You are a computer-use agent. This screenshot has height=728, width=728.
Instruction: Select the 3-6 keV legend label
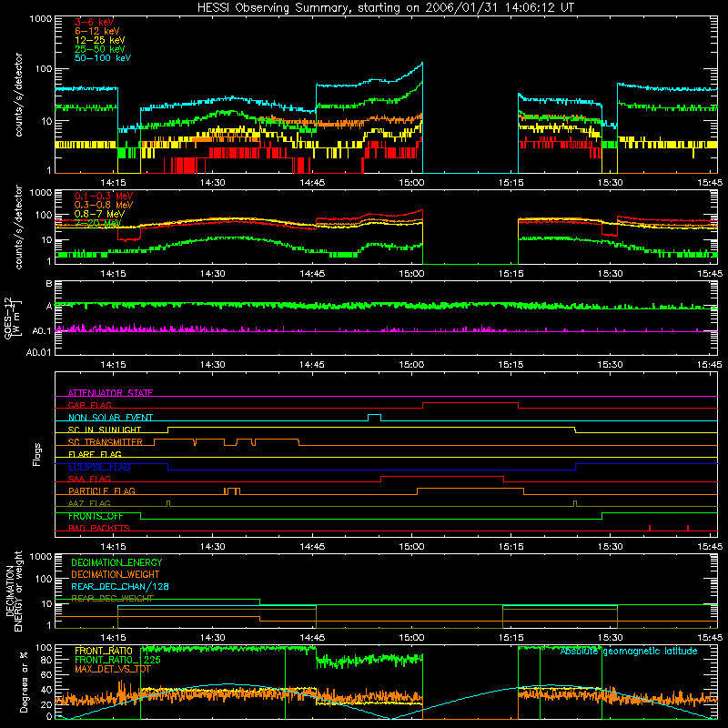(95, 22)
